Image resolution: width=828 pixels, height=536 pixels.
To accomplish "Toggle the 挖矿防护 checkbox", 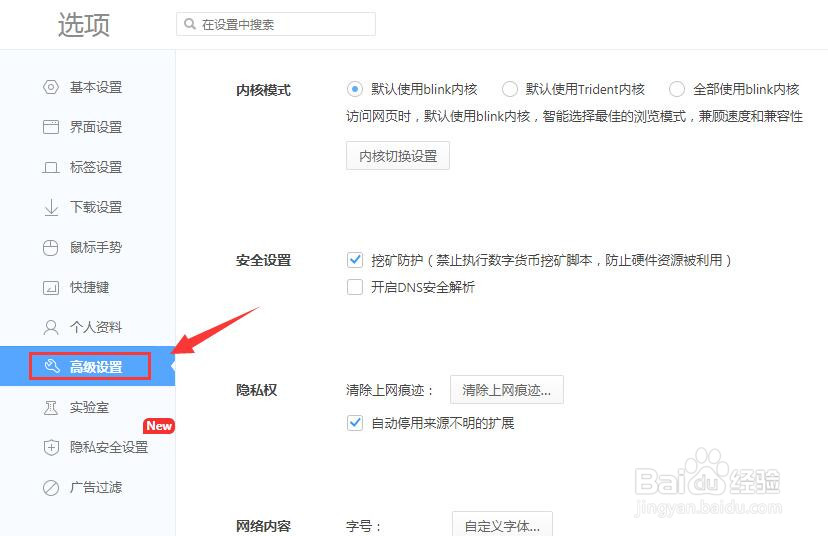I will [355, 260].
